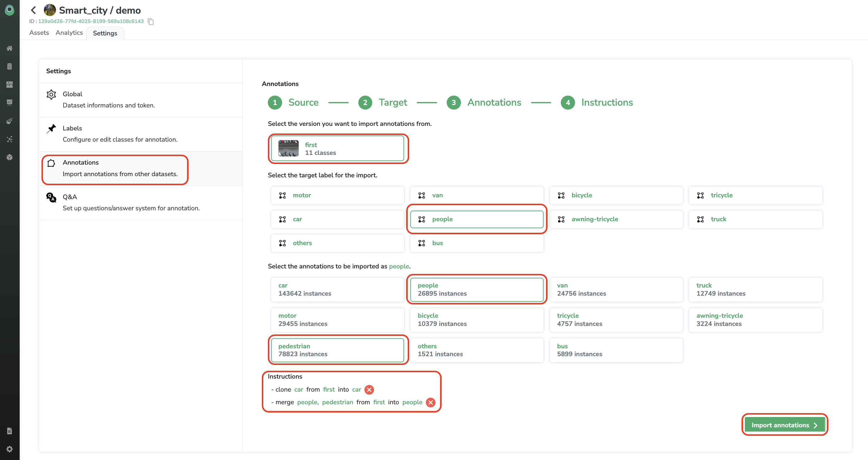The width and height of the screenshot is (868, 460).
Task: Remove the clone car instruction
Action: coord(369,389)
